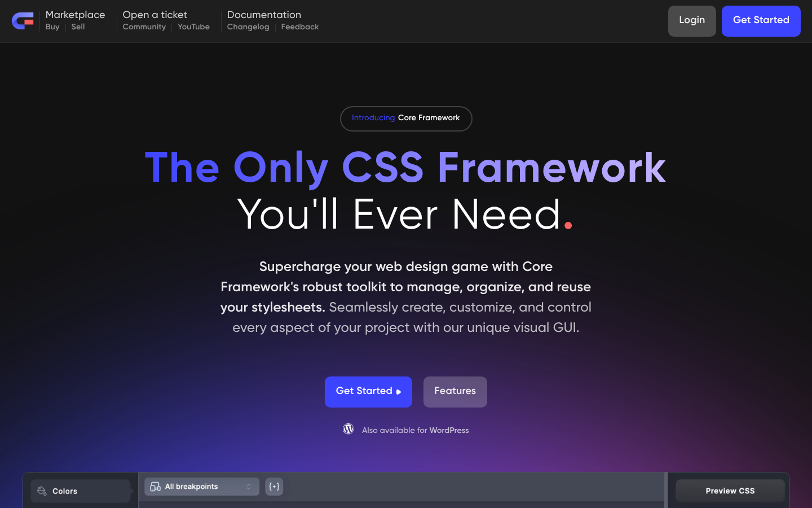Screen dimensions: 812x508
Task: Click the Core Framework logo icon
Action: click(x=23, y=21)
